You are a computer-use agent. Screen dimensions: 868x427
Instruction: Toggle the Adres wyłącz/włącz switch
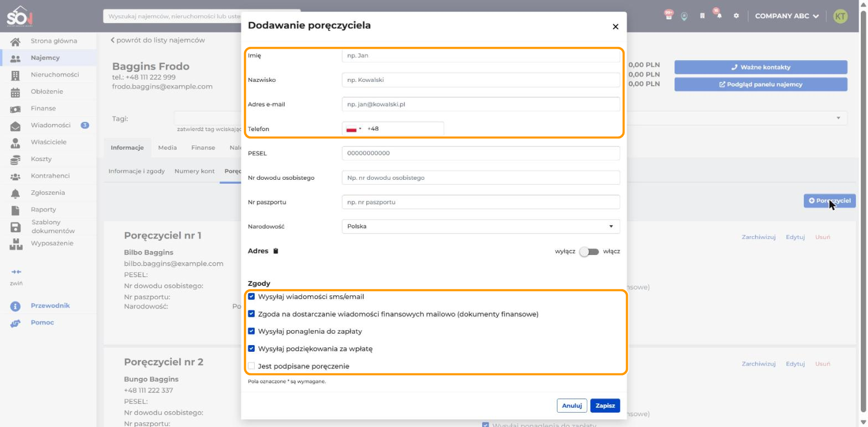point(589,252)
